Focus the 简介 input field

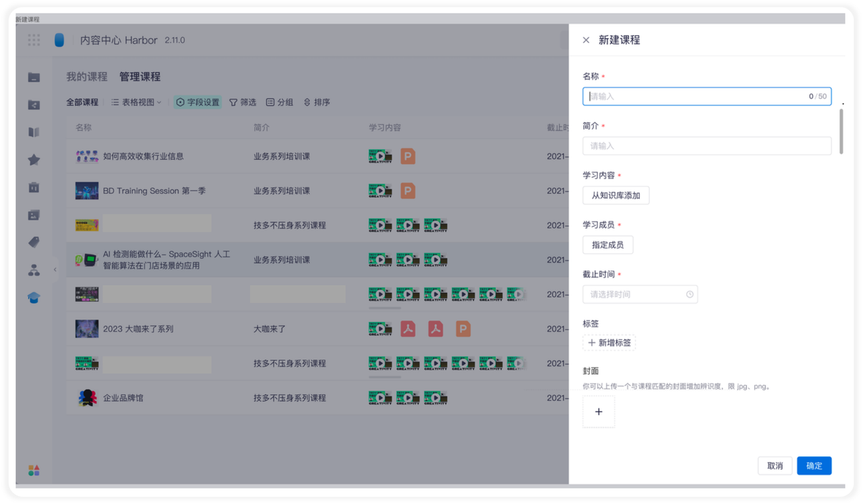click(707, 146)
